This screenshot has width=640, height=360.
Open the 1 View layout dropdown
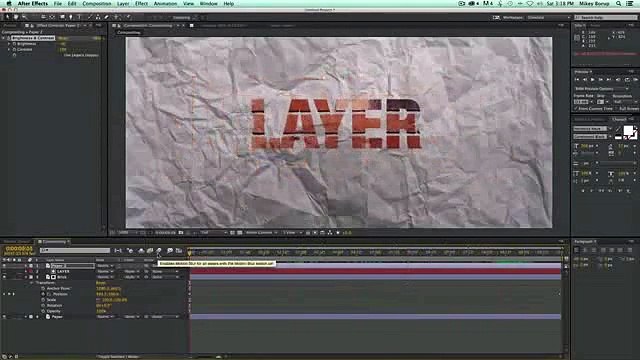click(292, 233)
